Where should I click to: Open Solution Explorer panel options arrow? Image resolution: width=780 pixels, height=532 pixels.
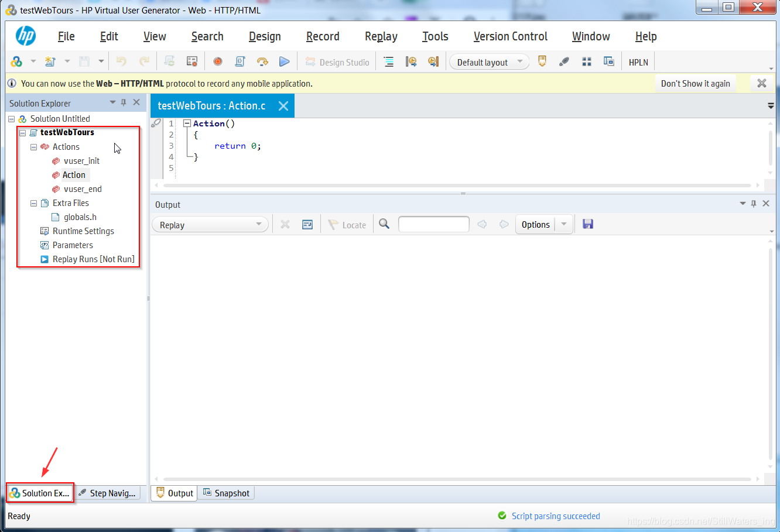112,102
